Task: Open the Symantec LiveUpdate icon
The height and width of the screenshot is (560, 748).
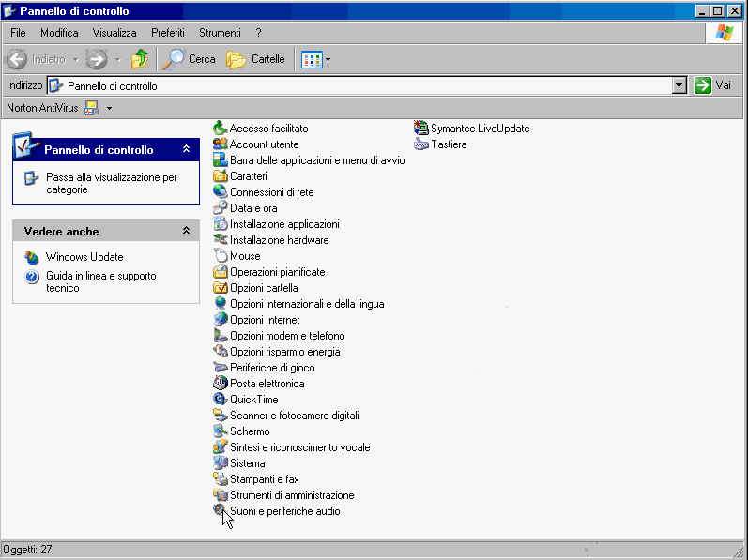Action: click(421, 129)
